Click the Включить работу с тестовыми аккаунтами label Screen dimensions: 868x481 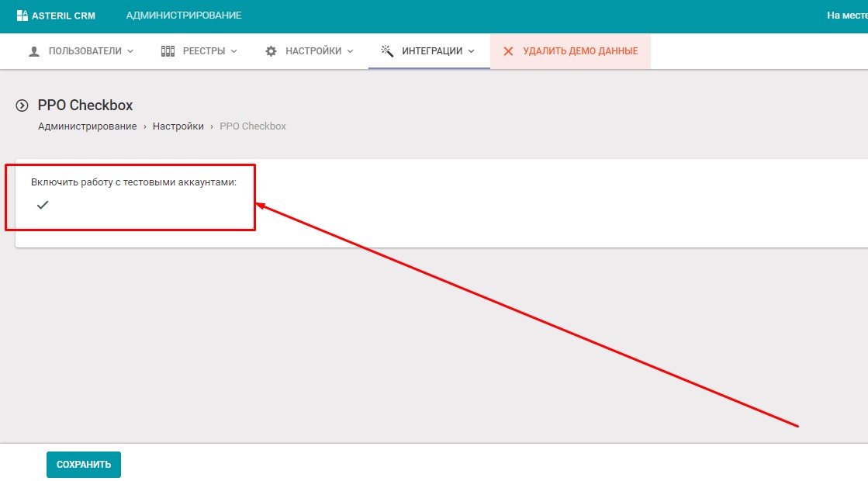[x=133, y=182]
